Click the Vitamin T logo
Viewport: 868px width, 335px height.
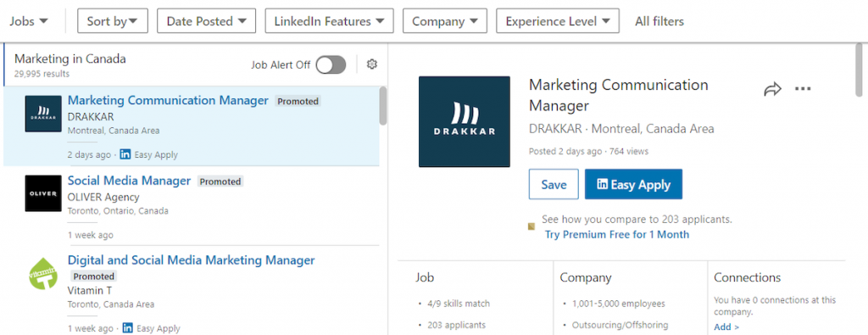[x=43, y=273]
